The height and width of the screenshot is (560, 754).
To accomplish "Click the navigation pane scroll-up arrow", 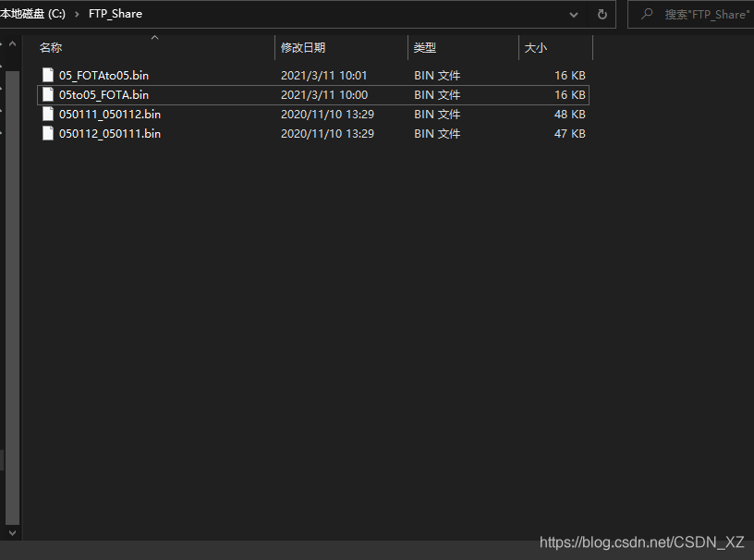I will [x=13, y=43].
